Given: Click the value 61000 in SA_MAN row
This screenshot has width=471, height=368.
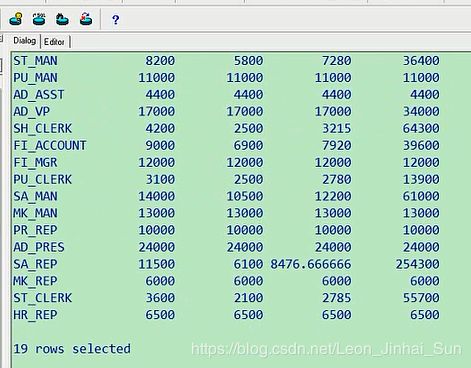Looking at the screenshot, I should click(421, 196).
